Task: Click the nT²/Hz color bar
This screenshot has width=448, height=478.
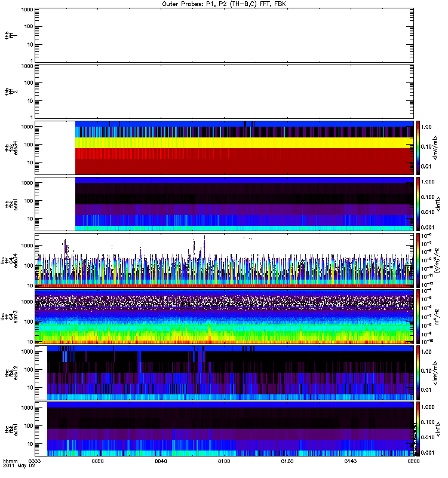Action: coord(418,317)
